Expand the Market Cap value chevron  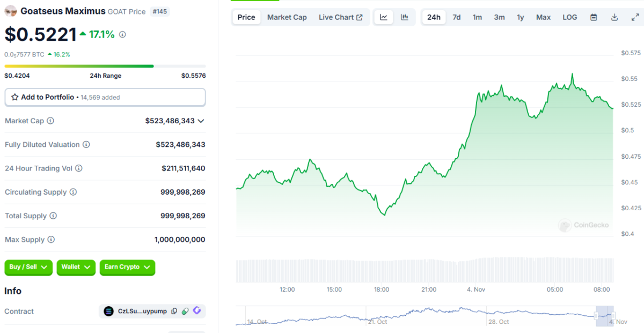(x=201, y=121)
